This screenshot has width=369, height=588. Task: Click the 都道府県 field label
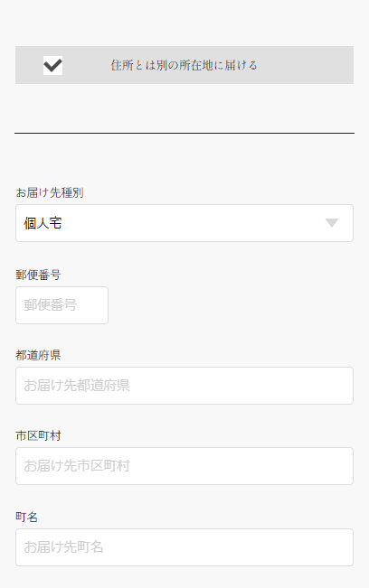point(38,355)
